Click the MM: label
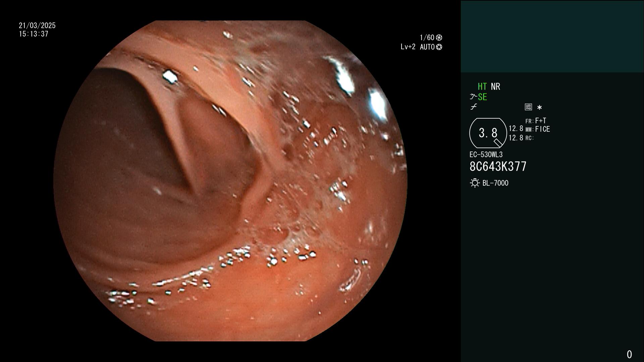The width and height of the screenshot is (644, 362). click(529, 130)
